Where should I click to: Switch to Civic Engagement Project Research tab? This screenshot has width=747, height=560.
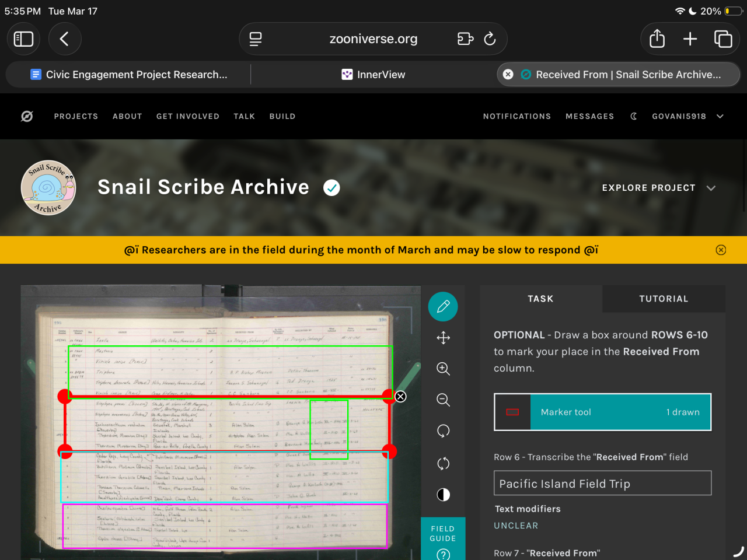coord(128,75)
